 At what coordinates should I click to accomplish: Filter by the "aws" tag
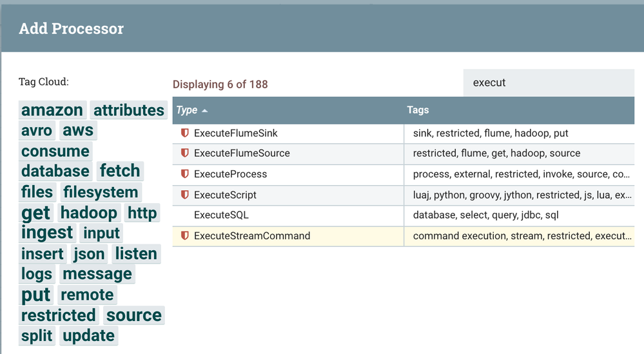click(x=78, y=130)
